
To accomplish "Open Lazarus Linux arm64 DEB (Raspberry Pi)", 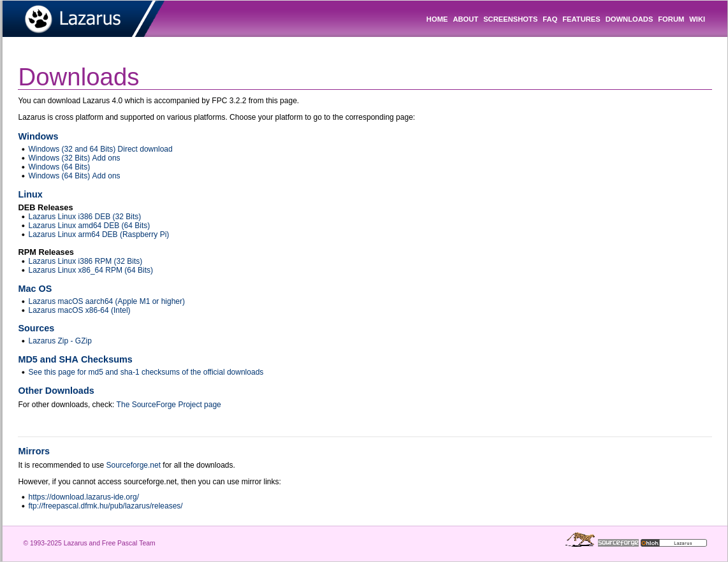I will tap(98, 234).
